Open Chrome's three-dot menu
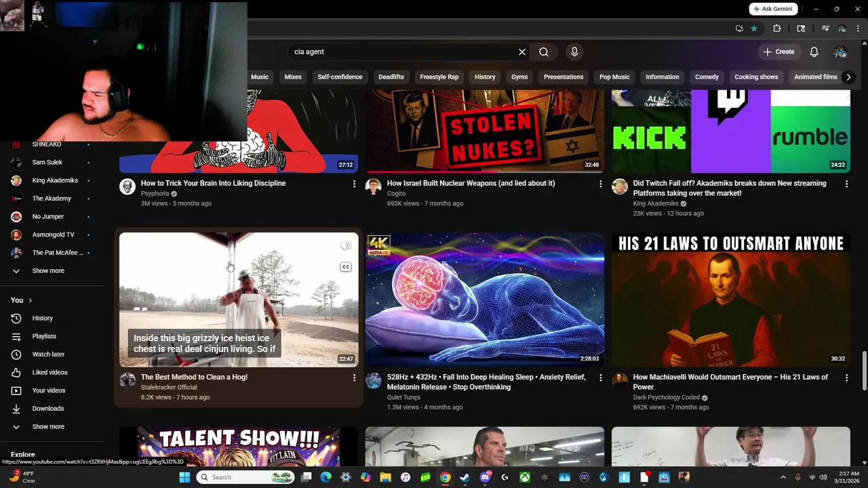The image size is (868, 488). (x=859, y=28)
